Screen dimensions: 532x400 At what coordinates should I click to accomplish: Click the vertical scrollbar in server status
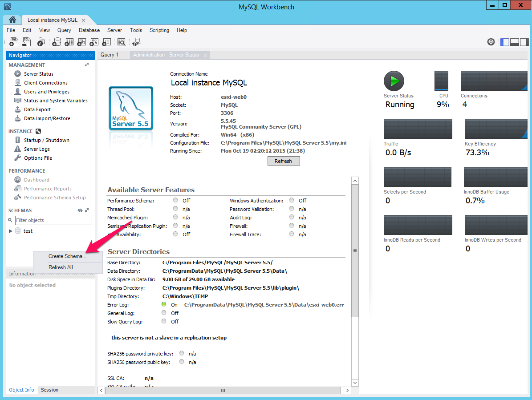pos(355,251)
